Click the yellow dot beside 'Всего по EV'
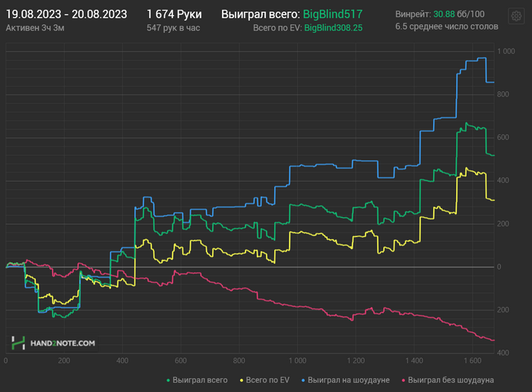The width and height of the screenshot is (532, 392). (242, 381)
